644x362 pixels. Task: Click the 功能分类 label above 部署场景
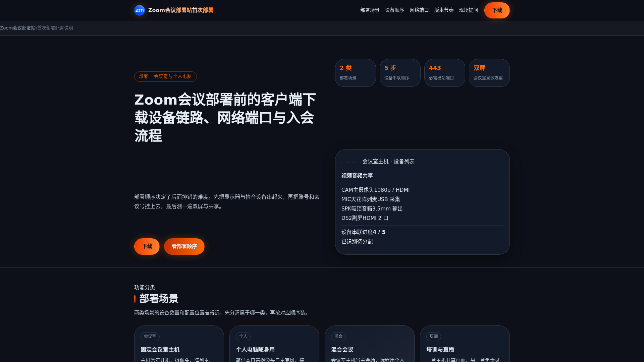(x=145, y=288)
